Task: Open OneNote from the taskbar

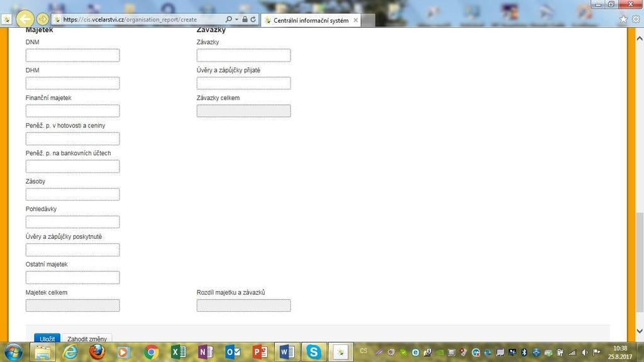Action: click(206, 352)
